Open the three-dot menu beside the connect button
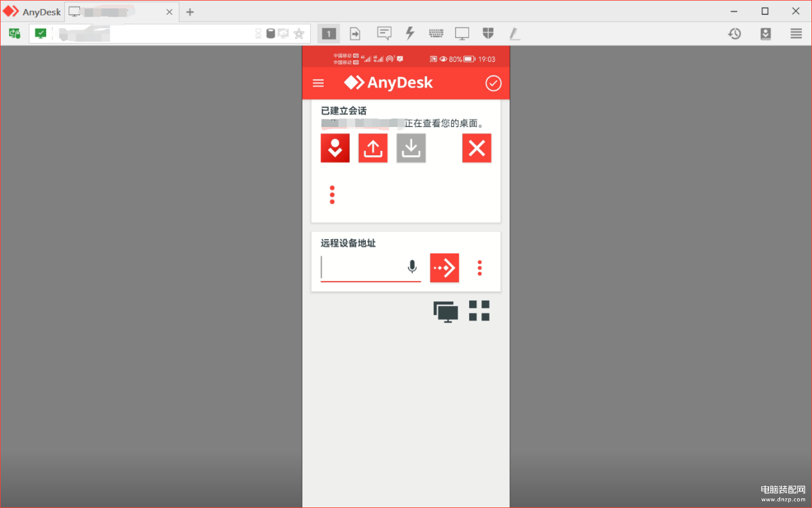Viewport: 812px width, 508px height. (x=479, y=268)
